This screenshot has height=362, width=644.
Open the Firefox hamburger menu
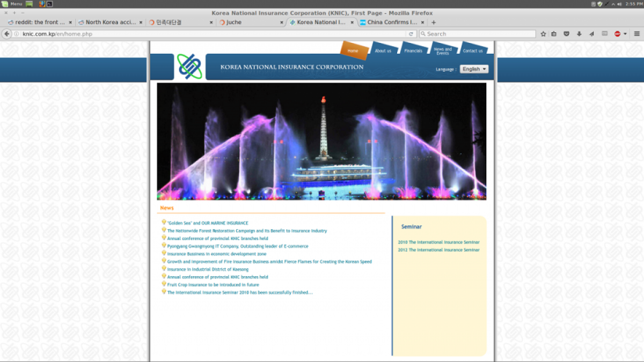tap(637, 33)
